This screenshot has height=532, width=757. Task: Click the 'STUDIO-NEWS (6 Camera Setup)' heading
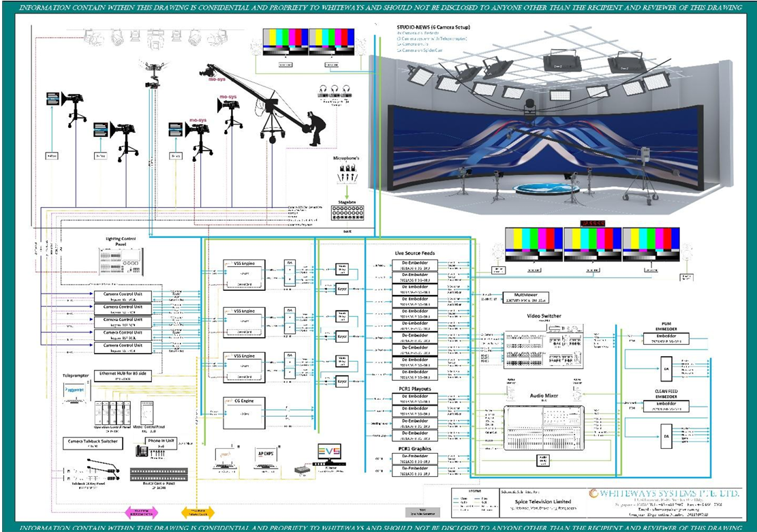click(x=433, y=27)
